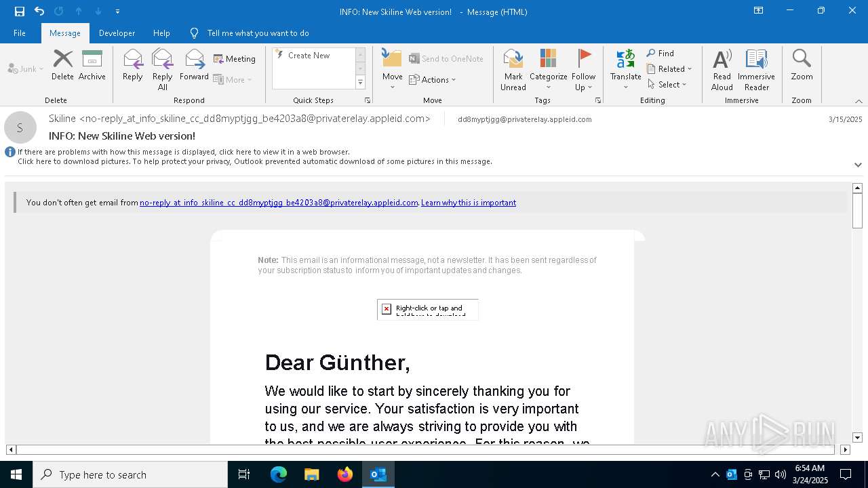Archive the message
Viewport: 868px width, 488px height.
pos(92,65)
